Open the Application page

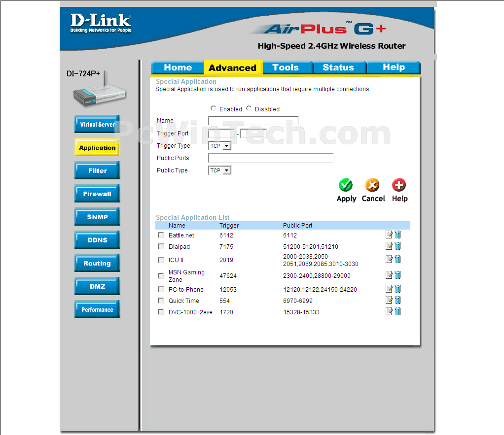tap(97, 147)
